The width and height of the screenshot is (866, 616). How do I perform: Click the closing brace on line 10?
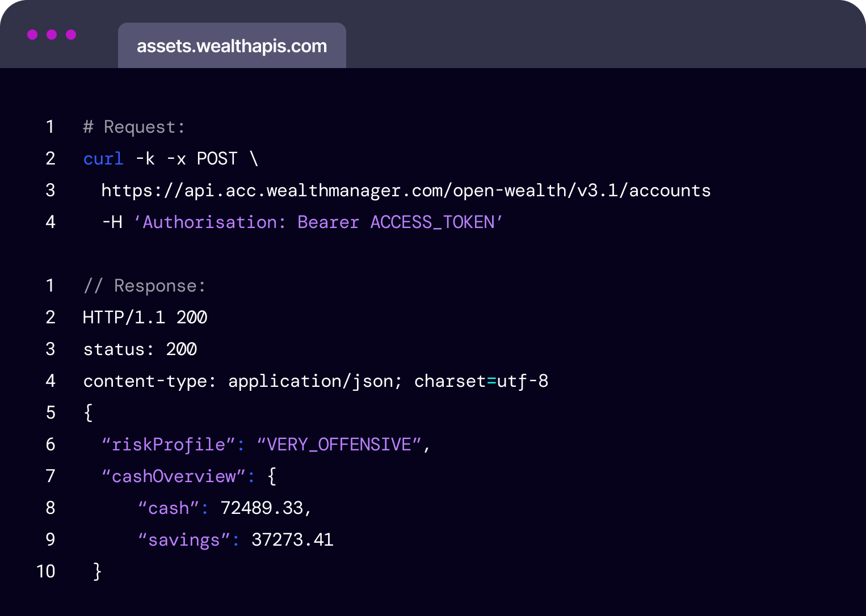pos(98,571)
